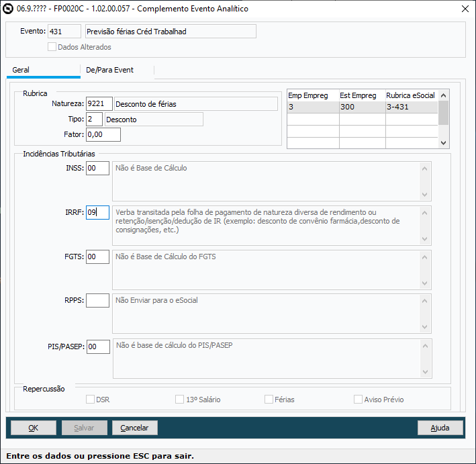Focus the Tipo code field
476x464 pixels.
94,119
